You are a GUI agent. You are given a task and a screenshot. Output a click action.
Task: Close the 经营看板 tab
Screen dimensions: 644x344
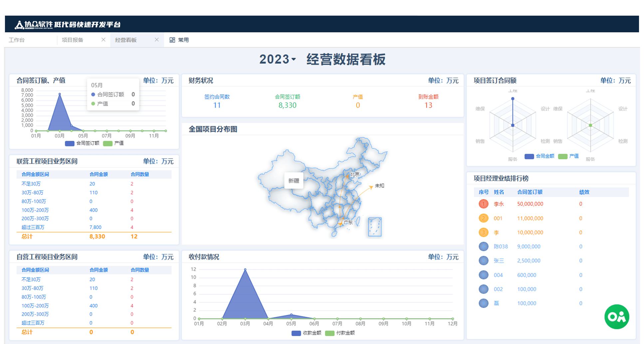(x=156, y=40)
